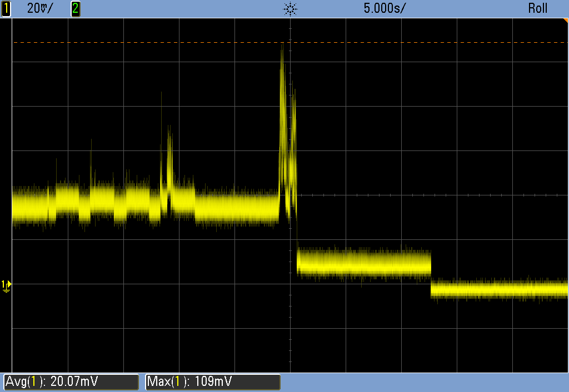Viewport: 569px width, 392px height.
Task: Click the lowest waveform step on the right
Action: click(x=499, y=290)
